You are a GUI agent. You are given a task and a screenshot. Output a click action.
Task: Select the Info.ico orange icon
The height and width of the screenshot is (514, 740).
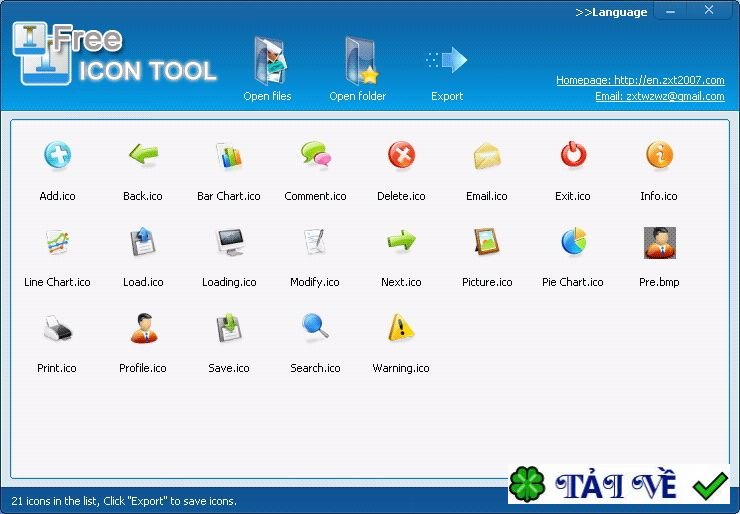(659, 154)
